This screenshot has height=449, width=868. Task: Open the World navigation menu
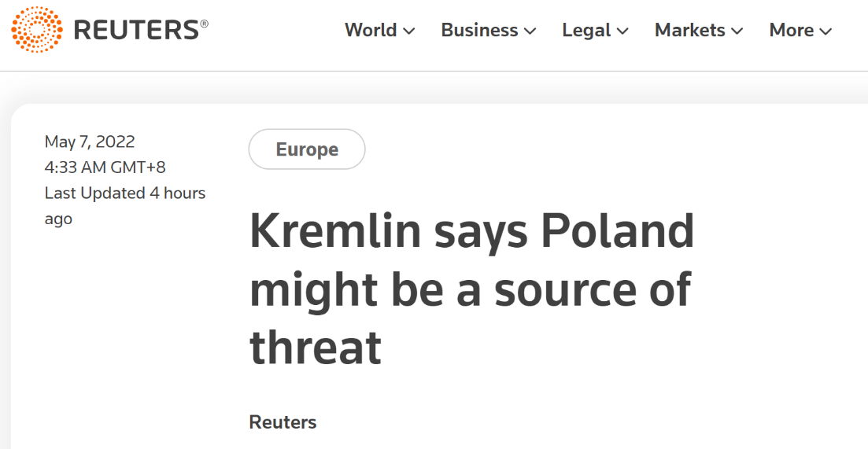click(371, 30)
